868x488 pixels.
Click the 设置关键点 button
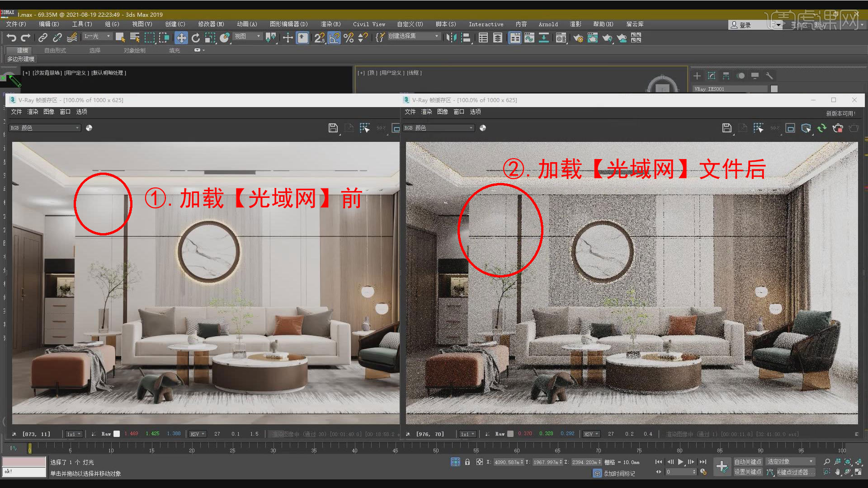pos(748,472)
